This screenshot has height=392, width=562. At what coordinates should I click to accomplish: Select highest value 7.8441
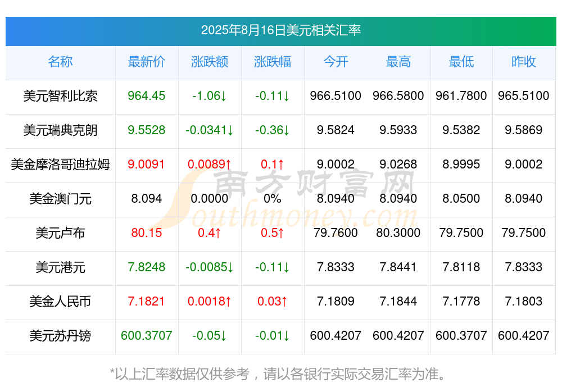(398, 267)
